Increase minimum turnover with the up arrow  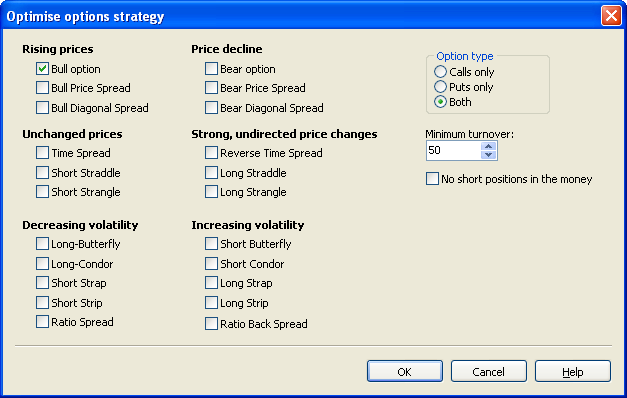(488, 146)
